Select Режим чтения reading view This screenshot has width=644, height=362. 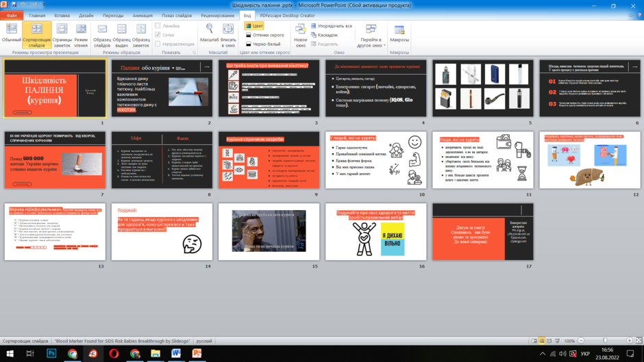tap(81, 34)
